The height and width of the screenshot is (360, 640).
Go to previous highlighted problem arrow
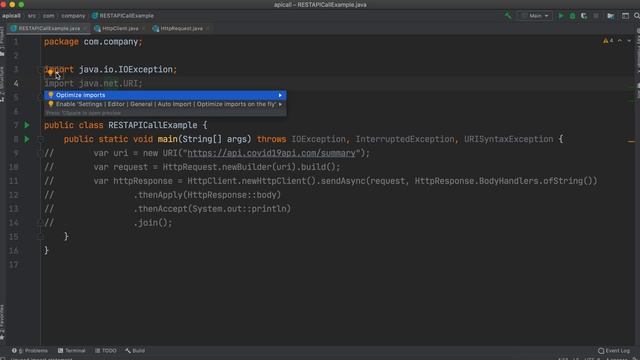[620, 41]
